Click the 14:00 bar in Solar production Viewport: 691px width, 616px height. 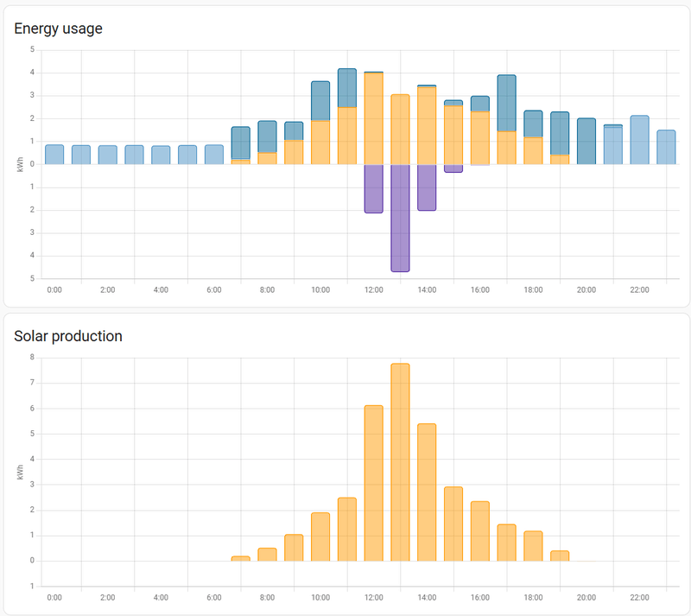pyautogui.click(x=427, y=492)
